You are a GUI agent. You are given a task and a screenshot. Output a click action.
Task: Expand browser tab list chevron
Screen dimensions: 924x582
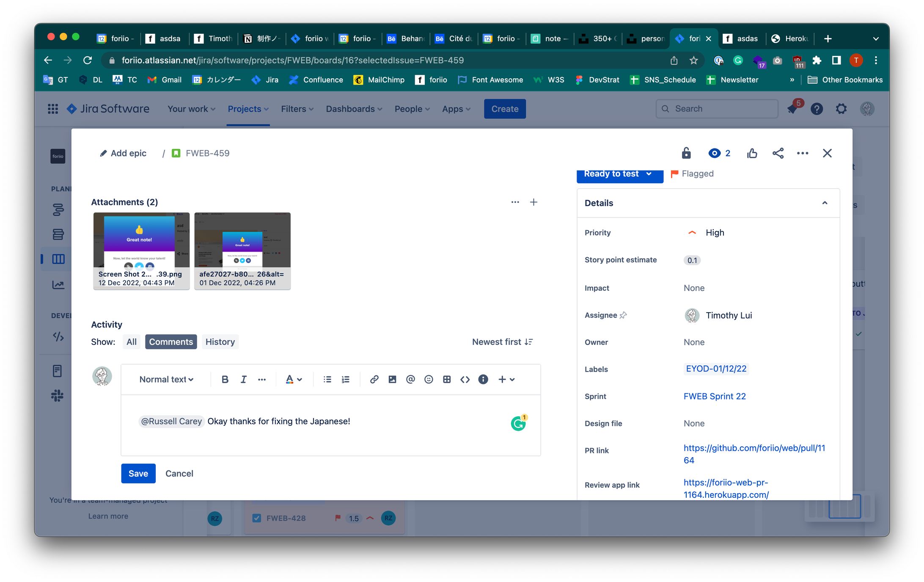(x=876, y=38)
